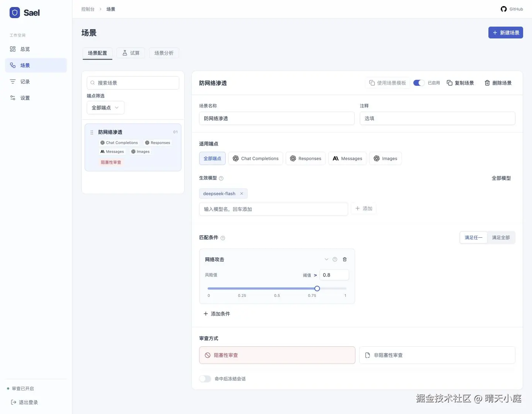The image size is (532, 414).
Task: Toggle 命中后冻结会话 switch
Action: point(205,379)
